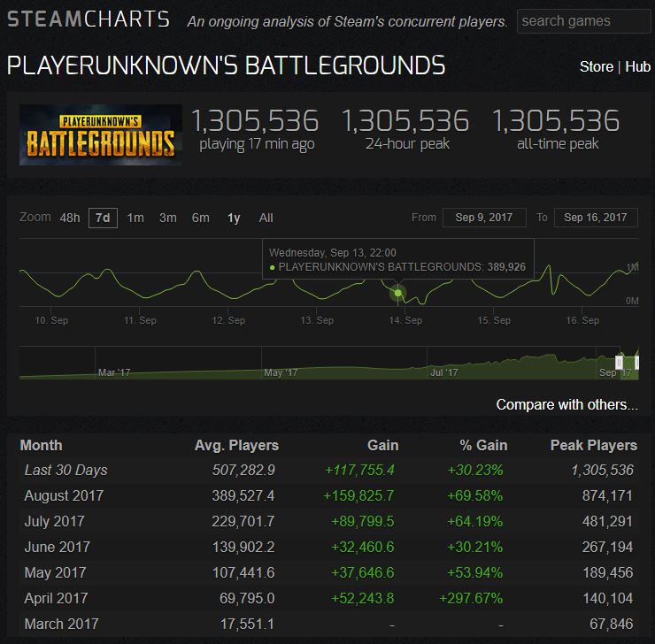
Task: Click the Jul '17 navigator label
Action: [444, 372]
